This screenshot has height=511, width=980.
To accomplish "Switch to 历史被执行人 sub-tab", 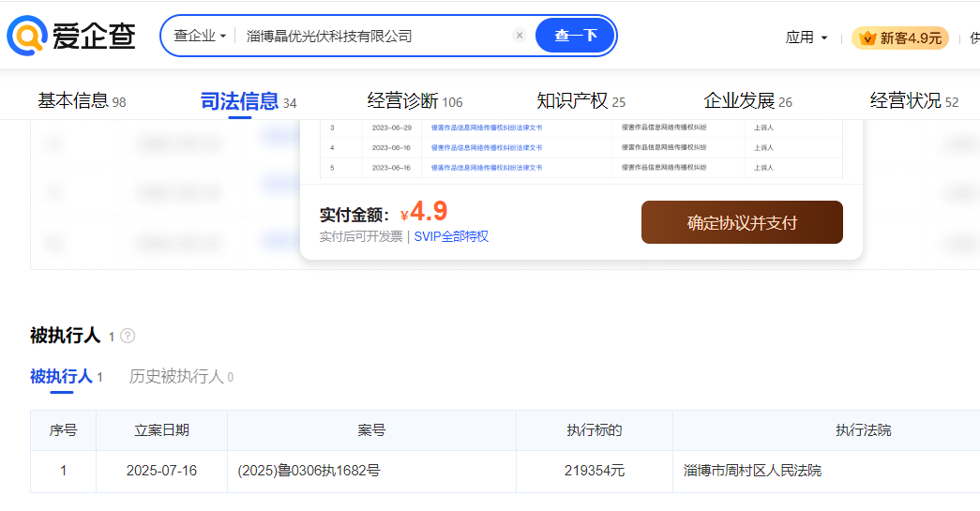I will point(181,377).
